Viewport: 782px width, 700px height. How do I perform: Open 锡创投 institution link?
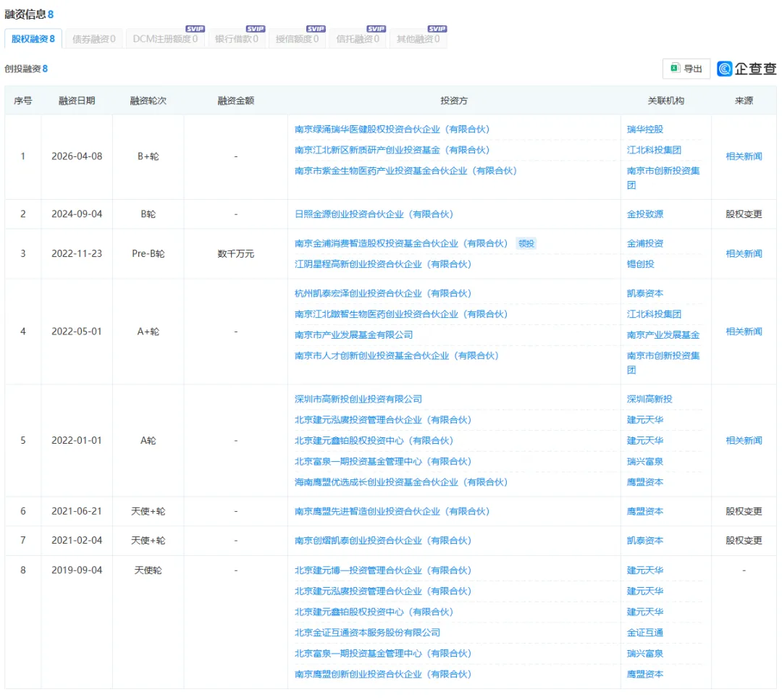coord(640,264)
